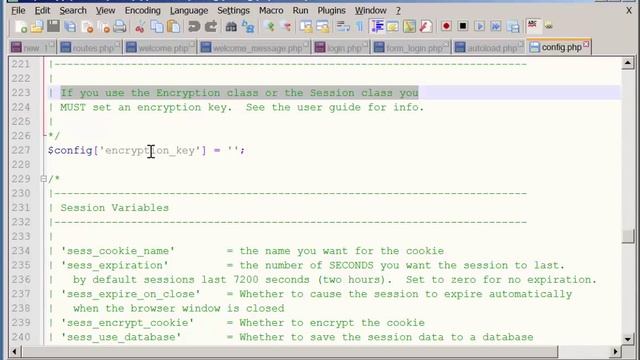Collapse the comment fold at line 229
Image resolution: width=640 pixels, height=360 pixels.
(x=43, y=179)
